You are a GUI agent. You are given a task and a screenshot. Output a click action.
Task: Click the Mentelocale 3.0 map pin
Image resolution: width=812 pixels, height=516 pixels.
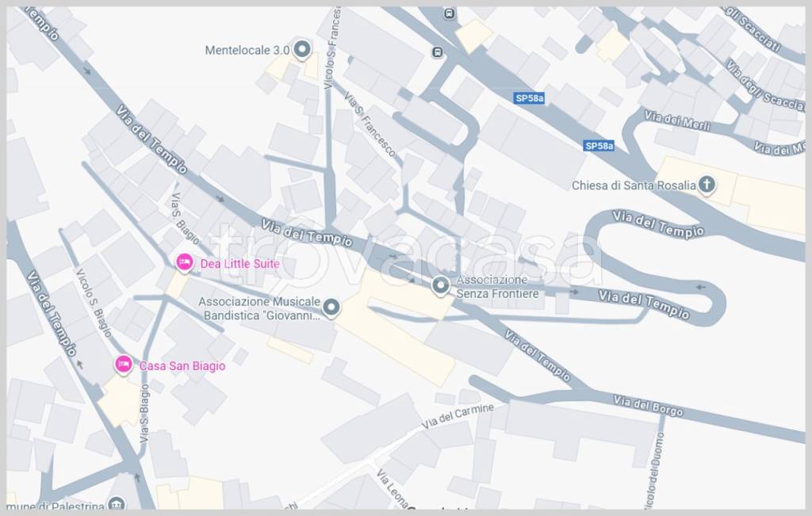click(302, 50)
